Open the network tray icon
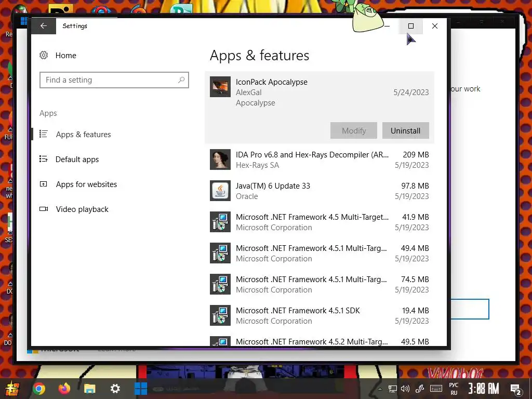The height and width of the screenshot is (399, 532). pos(393,389)
